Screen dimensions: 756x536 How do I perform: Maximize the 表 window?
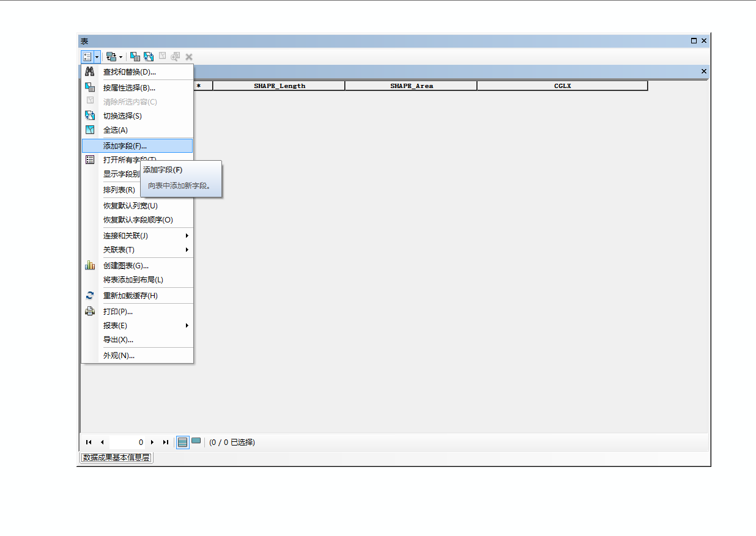(x=694, y=40)
